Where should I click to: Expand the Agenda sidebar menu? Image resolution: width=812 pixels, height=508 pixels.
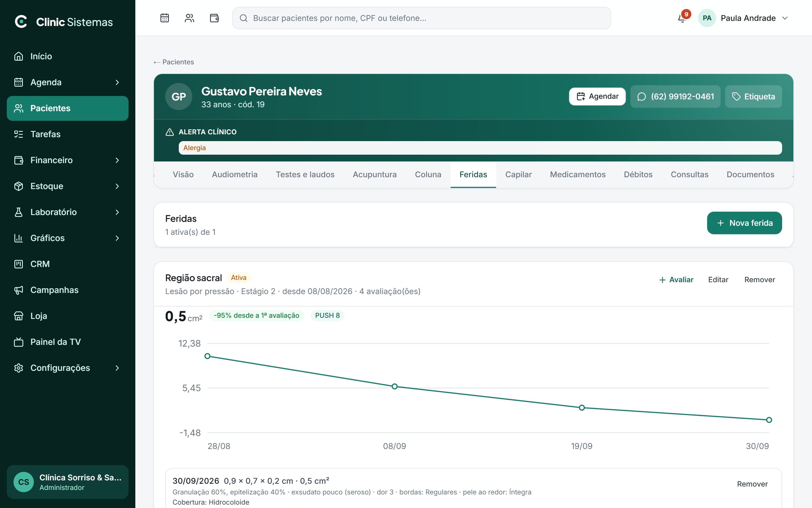[x=67, y=82]
